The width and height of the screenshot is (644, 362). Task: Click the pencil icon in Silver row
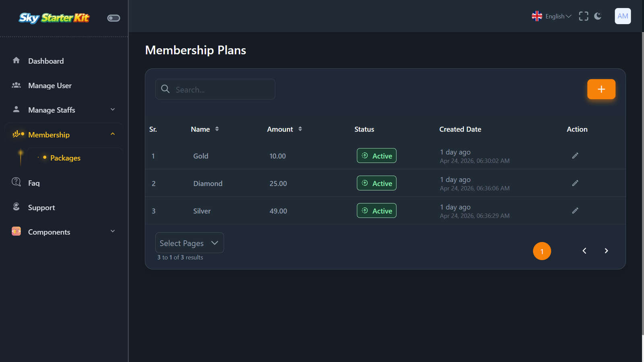[x=575, y=210]
